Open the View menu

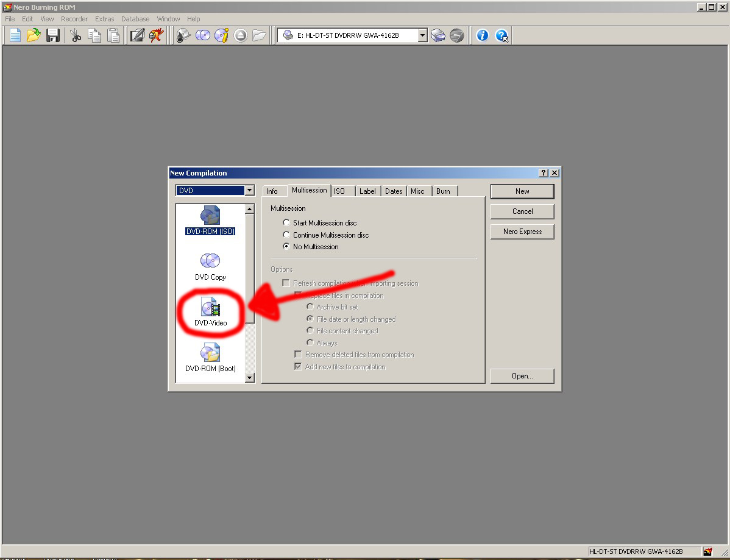tap(47, 19)
